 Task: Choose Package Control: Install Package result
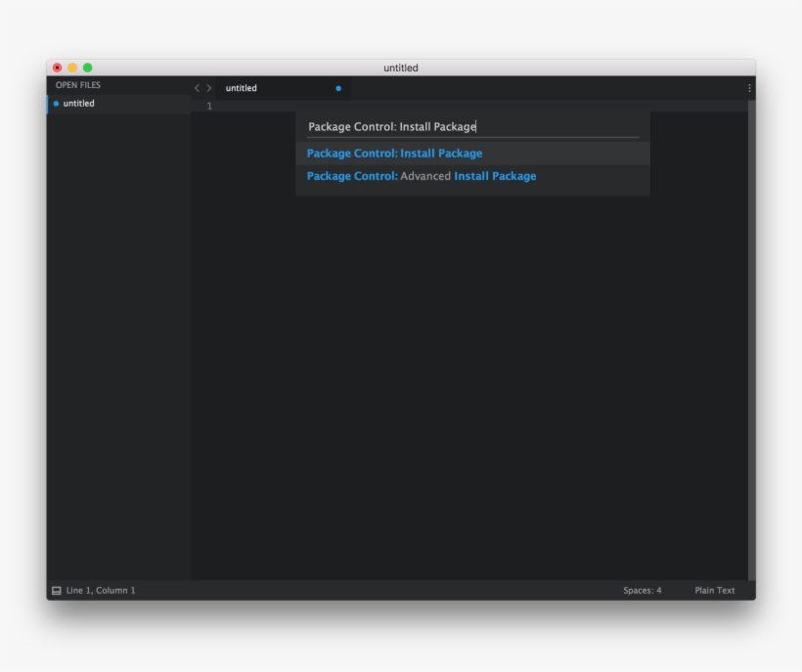472,153
